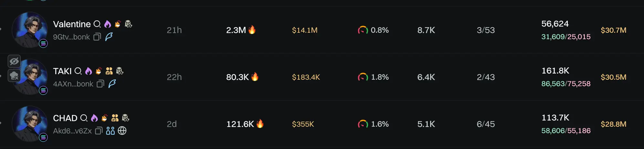This screenshot has height=149, width=644.
Task: Click the owl icon beside Valentine
Action: 128,24
